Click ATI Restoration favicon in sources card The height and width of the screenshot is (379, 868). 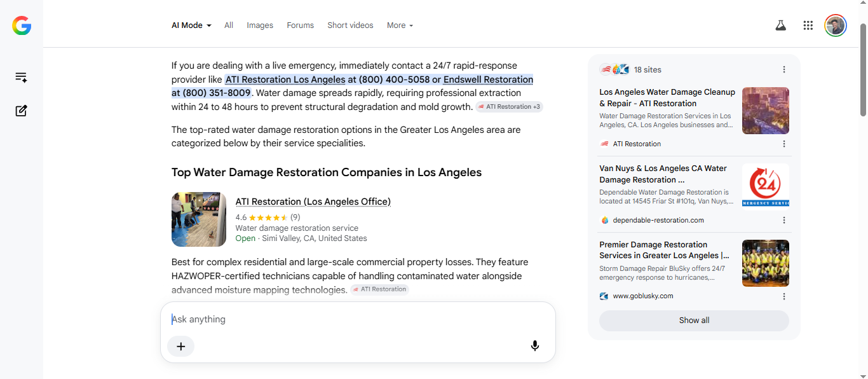(x=604, y=144)
